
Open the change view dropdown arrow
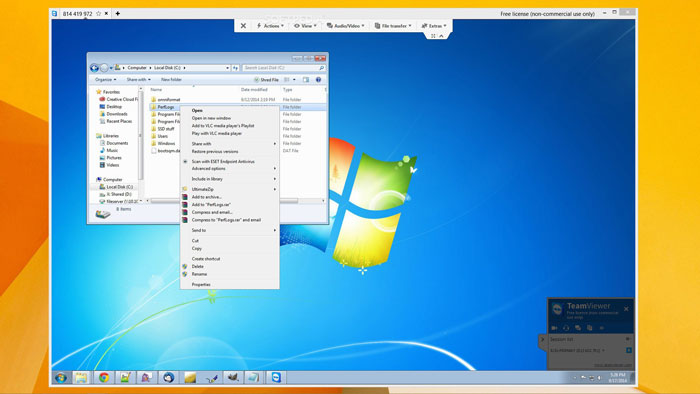tap(294, 79)
